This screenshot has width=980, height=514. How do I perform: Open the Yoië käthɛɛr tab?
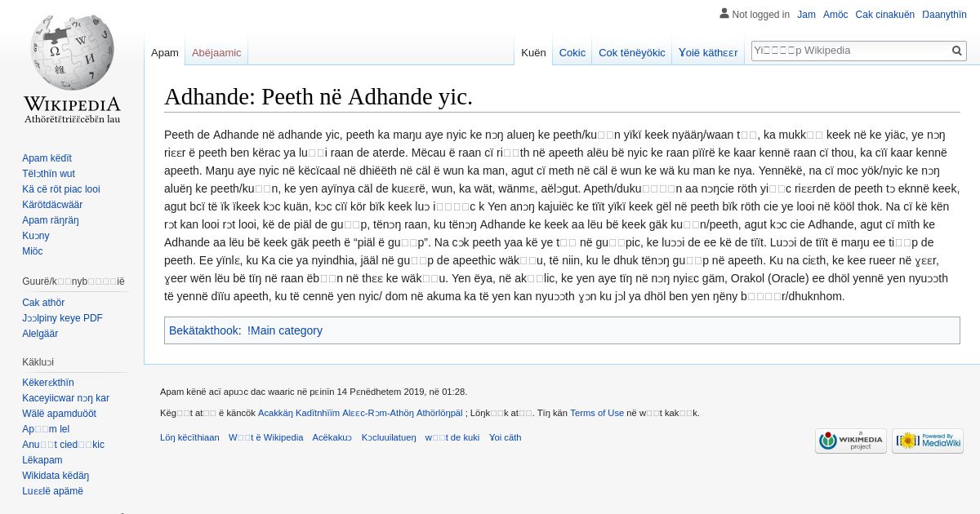pyautogui.click(x=708, y=52)
